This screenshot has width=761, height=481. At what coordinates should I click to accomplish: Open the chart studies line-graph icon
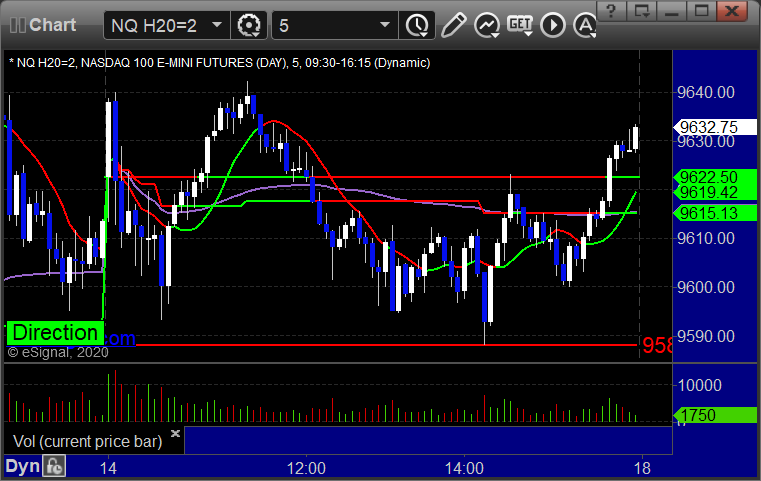[x=487, y=25]
